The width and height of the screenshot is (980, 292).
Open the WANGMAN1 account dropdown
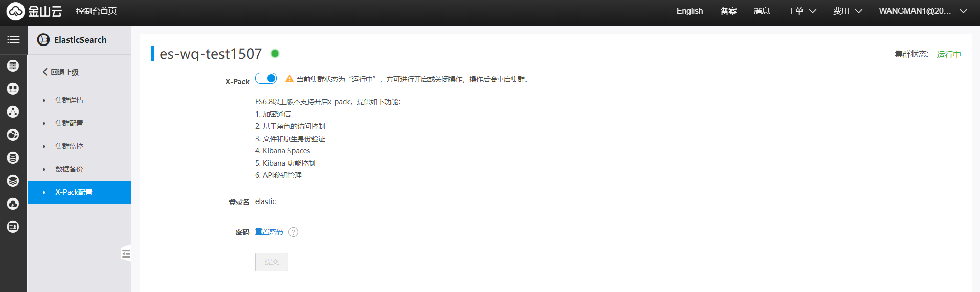click(923, 11)
